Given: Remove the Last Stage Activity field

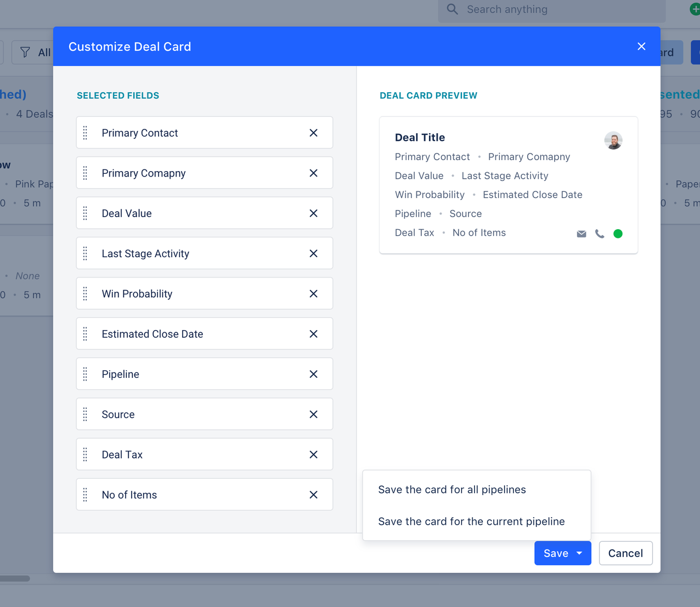Looking at the screenshot, I should tap(313, 253).
